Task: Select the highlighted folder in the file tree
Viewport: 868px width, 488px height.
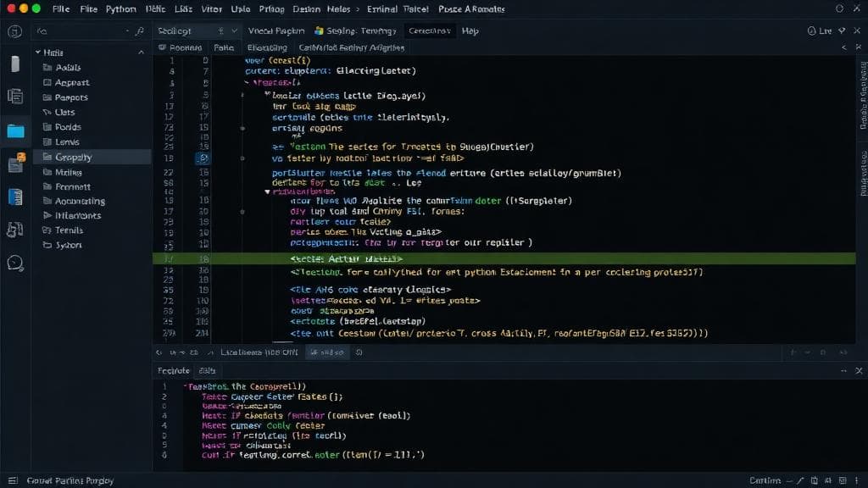Action: pos(73,158)
